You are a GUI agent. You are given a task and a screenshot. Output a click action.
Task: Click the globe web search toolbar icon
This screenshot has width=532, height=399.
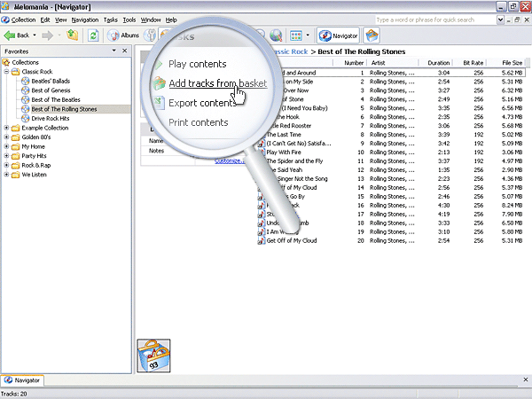(x=276, y=35)
